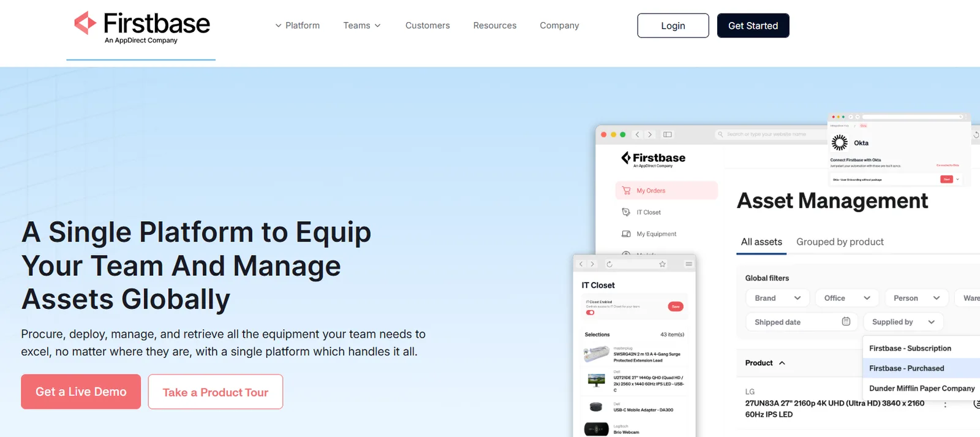Click the LG 27UN83A monitor asset row

[835, 403]
